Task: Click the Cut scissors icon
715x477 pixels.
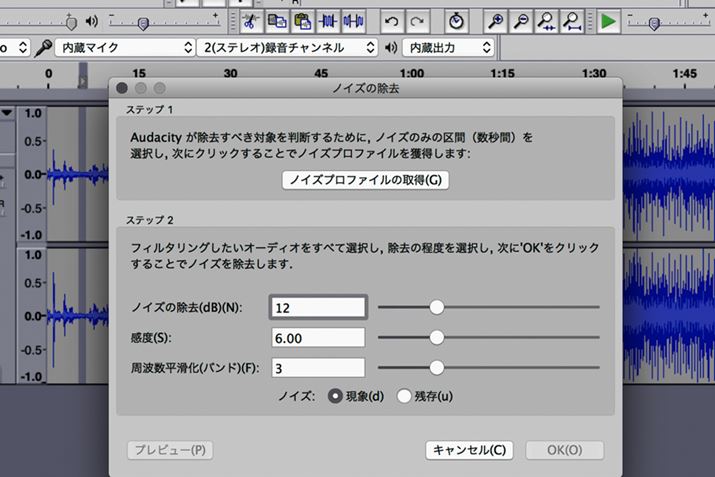Action: click(250, 20)
